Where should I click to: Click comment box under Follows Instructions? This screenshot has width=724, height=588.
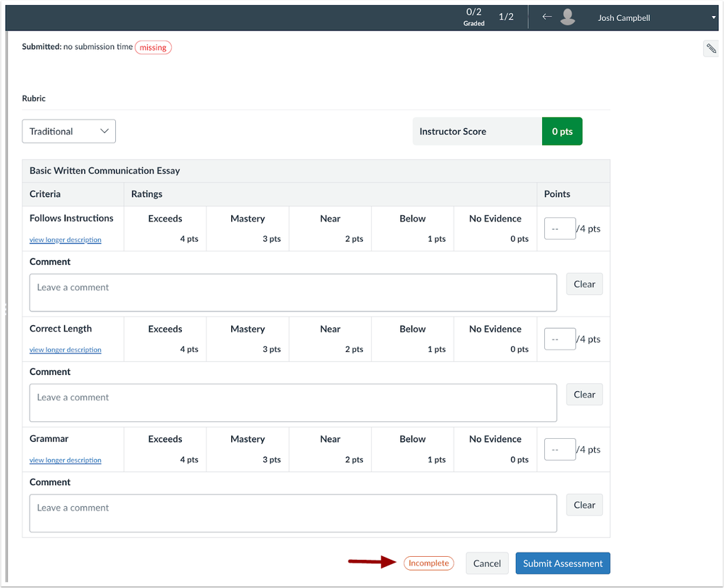294,293
